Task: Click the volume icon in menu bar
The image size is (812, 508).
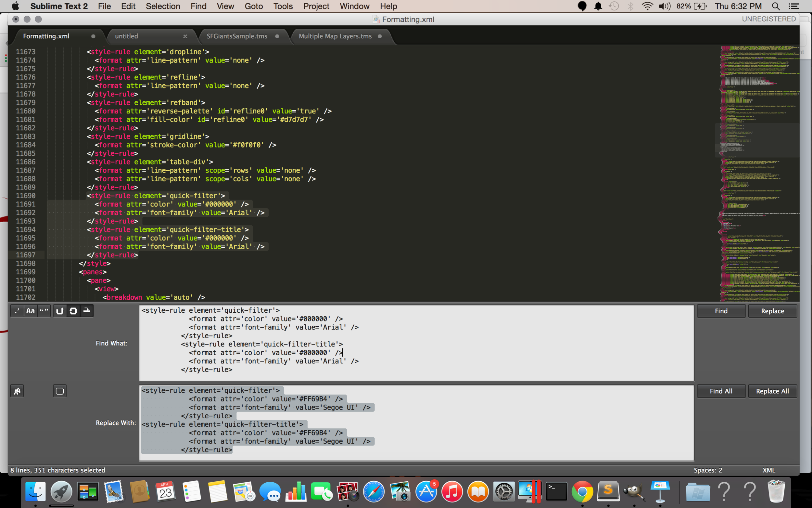Action: [664, 6]
